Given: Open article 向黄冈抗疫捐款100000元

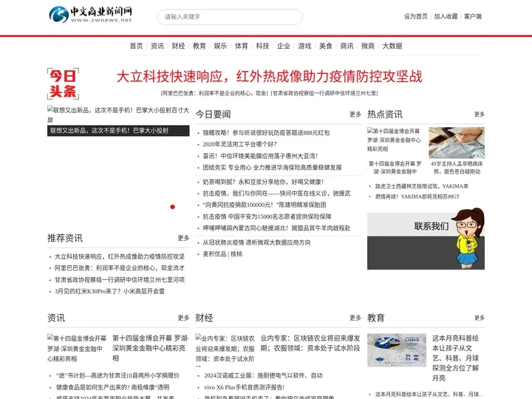Looking at the screenshot, I should tap(265, 205).
